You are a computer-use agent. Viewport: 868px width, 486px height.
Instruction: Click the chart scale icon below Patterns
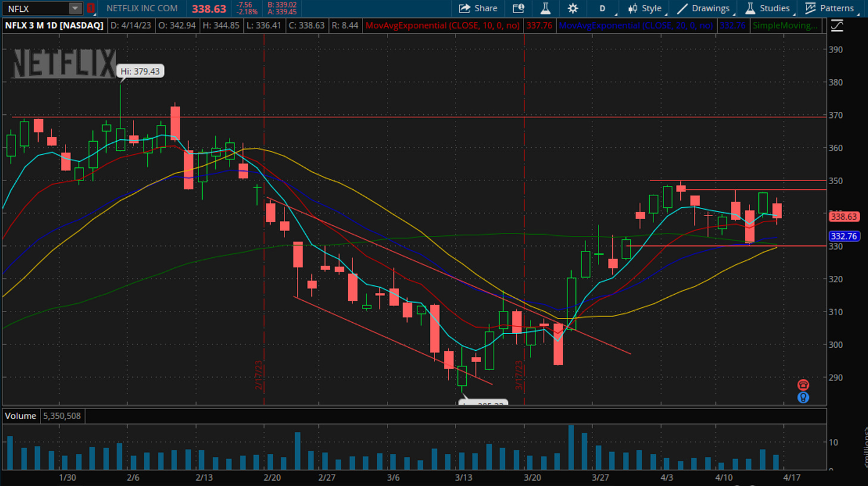coord(836,26)
